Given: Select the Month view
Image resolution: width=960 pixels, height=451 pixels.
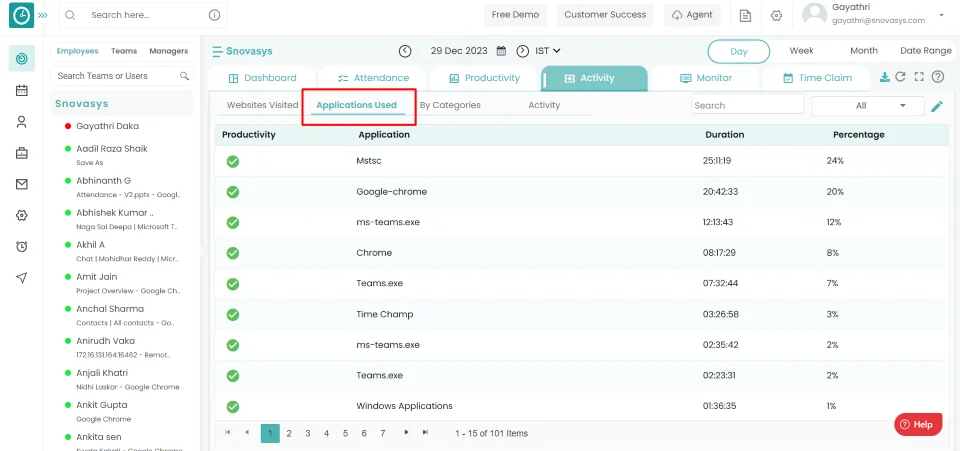Looking at the screenshot, I should [863, 51].
